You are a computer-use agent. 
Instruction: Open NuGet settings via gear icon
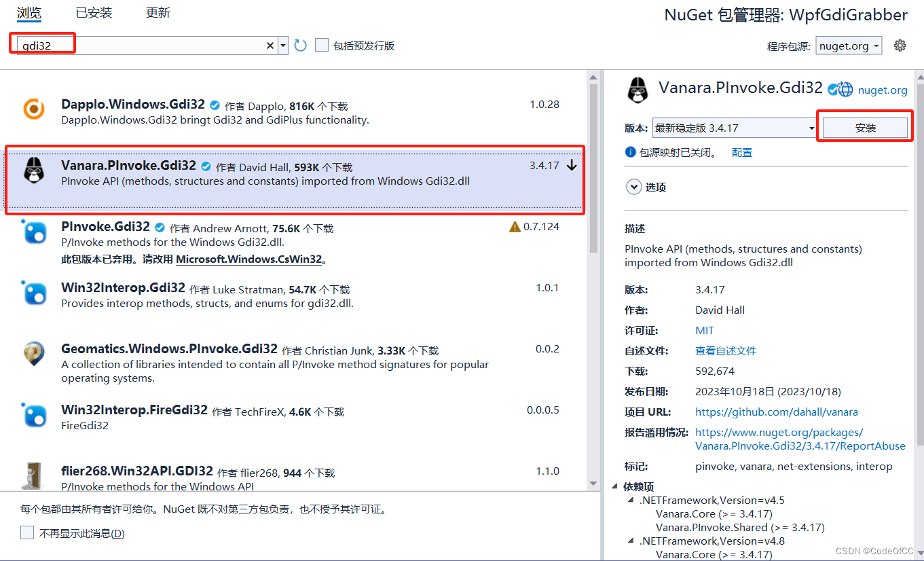[x=900, y=46]
